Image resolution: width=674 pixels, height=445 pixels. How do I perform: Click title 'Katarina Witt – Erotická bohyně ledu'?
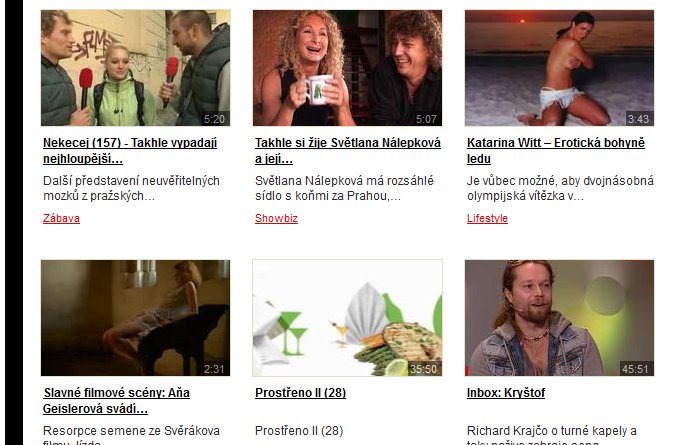(x=556, y=150)
